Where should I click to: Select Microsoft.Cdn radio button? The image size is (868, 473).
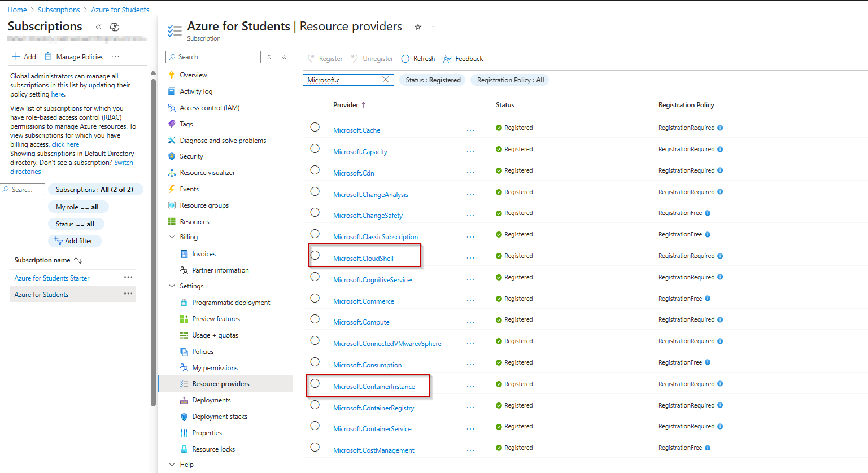tap(315, 170)
